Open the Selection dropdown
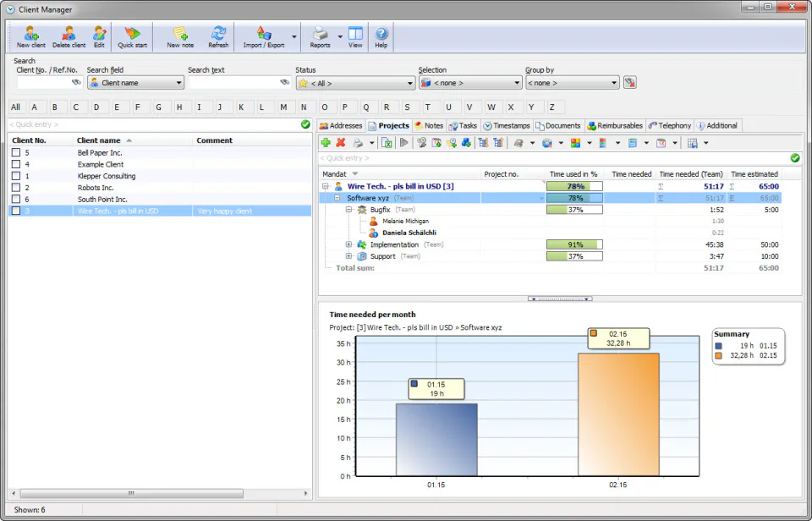The width and height of the screenshot is (812, 521). click(x=470, y=83)
